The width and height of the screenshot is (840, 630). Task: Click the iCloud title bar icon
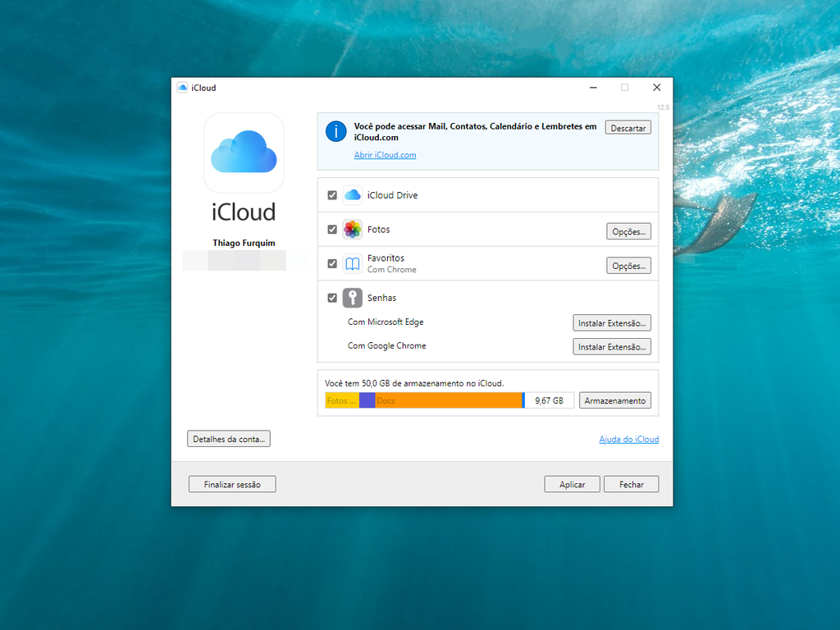pyautogui.click(x=182, y=87)
